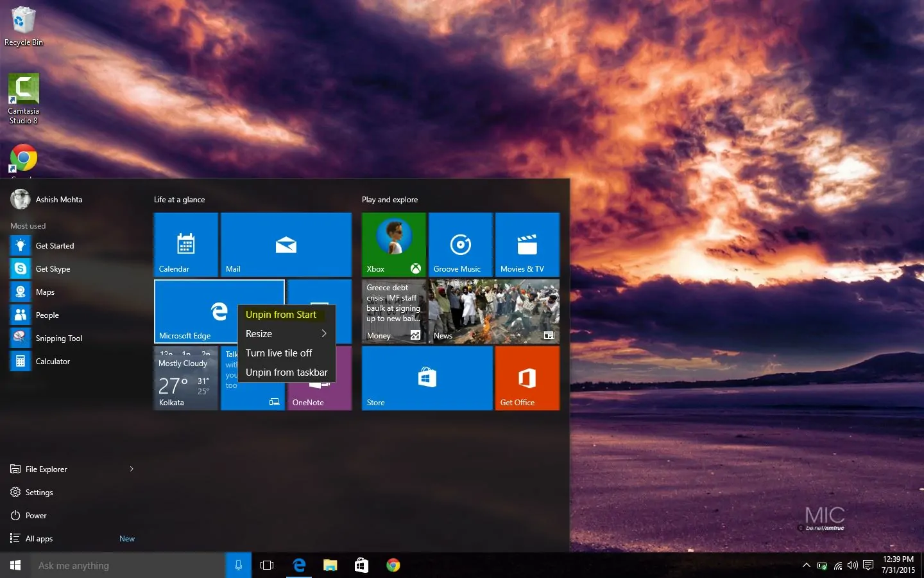This screenshot has height=578, width=924.
Task: Launch Snipping Tool from Most used
Action: point(74,338)
